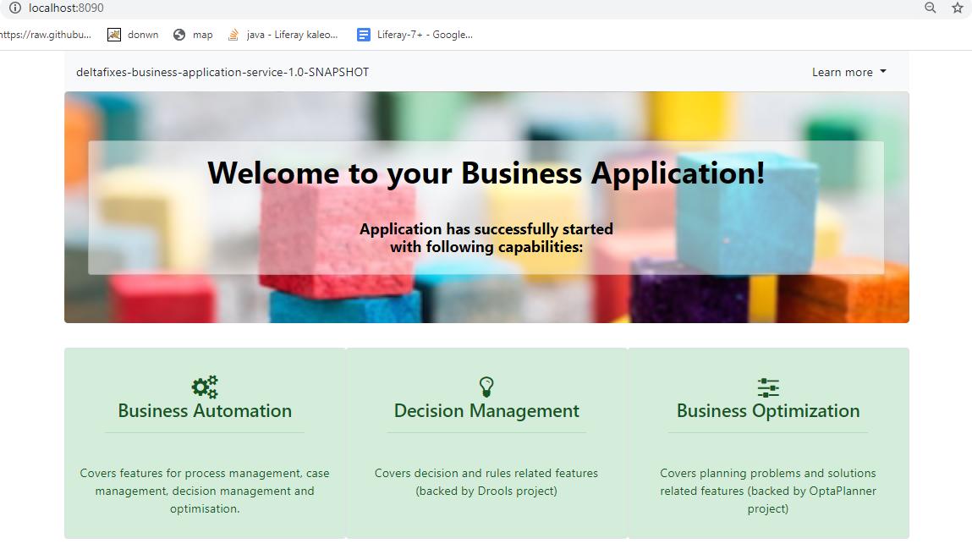The width and height of the screenshot is (972, 560).
Task: Expand the Learn more dropdown
Action: [x=848, y=72]
